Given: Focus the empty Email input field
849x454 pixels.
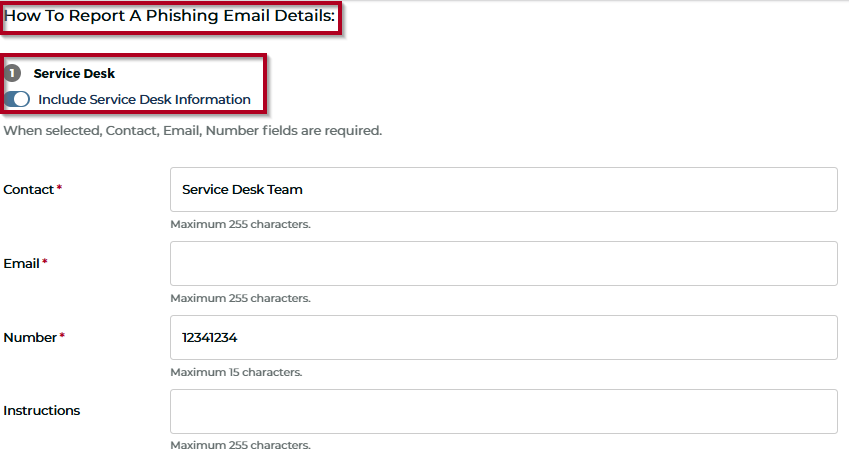Looking at the screenshot, I should point(504,263).
